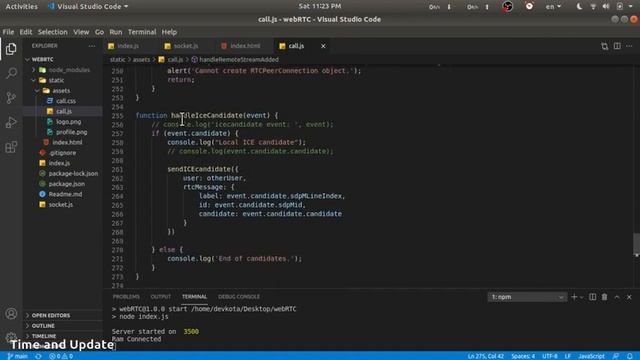Open notifications bell in status bar

pyautogui.click(x=630, y=356)
